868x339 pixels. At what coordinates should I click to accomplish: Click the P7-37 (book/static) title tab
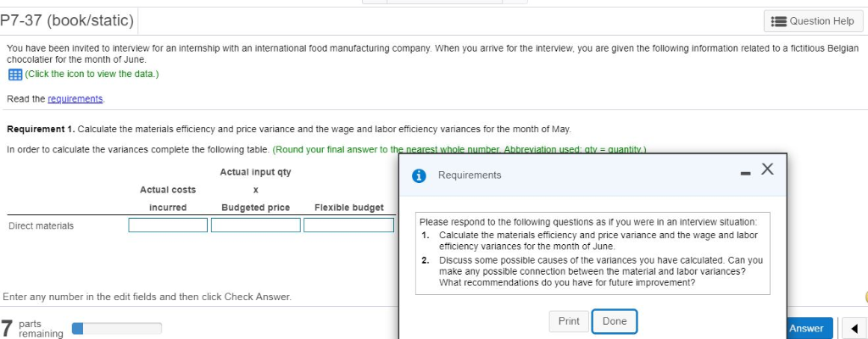(x=67, y=19)
